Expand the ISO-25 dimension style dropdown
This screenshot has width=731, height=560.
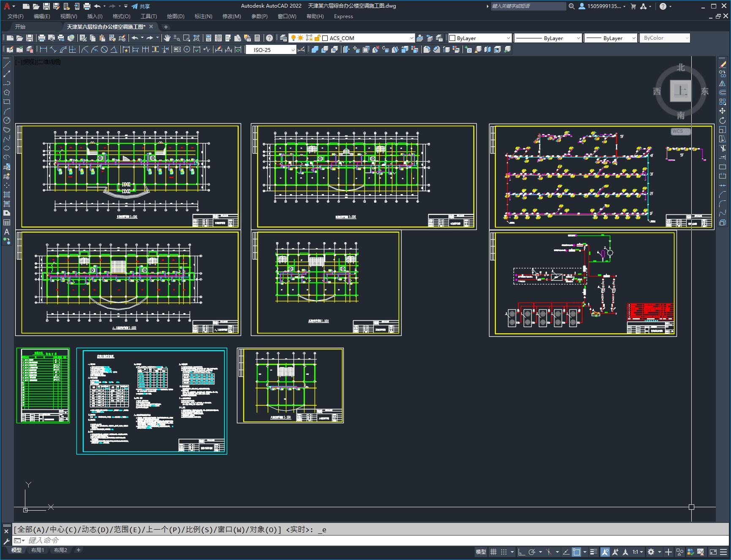point(293,50)
